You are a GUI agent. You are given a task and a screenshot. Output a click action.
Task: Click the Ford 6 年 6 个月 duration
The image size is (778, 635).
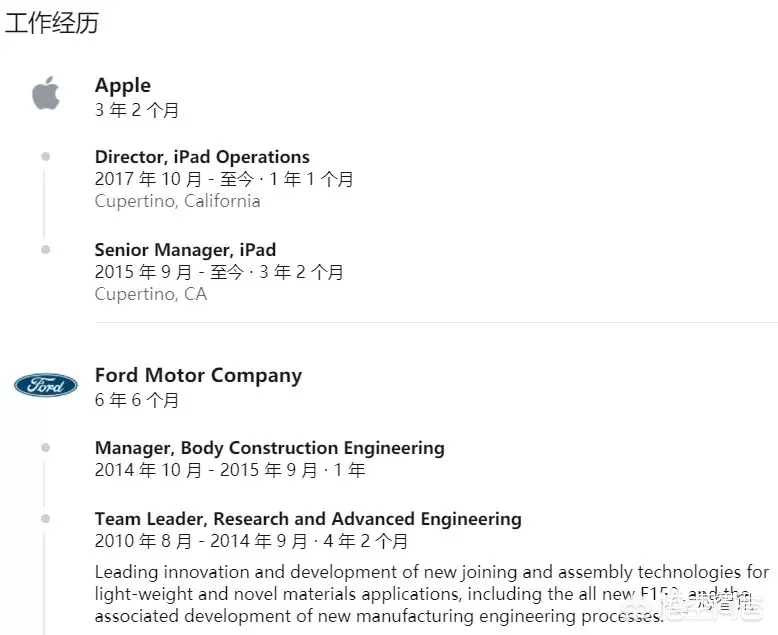(136, 400)
